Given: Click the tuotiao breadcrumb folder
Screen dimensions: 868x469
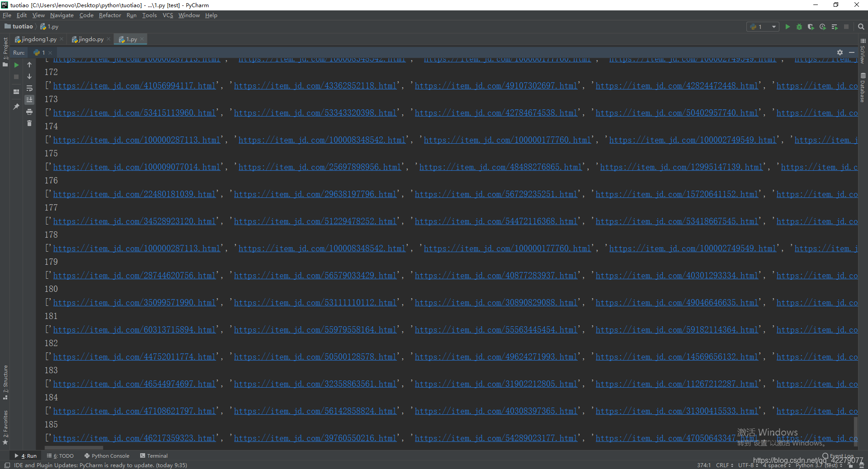Looking at the screenshot, I should click(19, 27).
